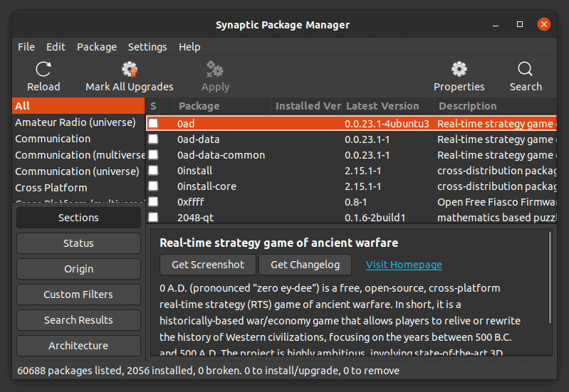This screenshot has height=392, width=569.
Task: Click the Search magnifier icon
Action: (525, 70)
